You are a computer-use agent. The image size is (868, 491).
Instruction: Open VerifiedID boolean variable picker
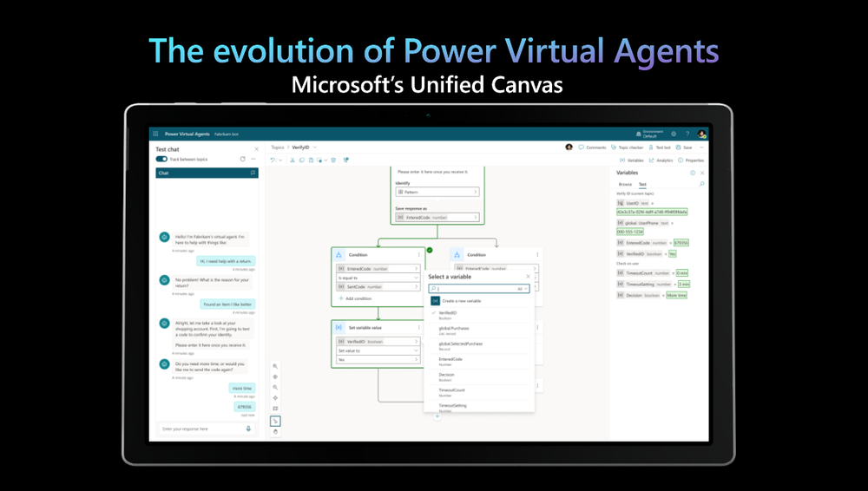[x=378, y=342]
